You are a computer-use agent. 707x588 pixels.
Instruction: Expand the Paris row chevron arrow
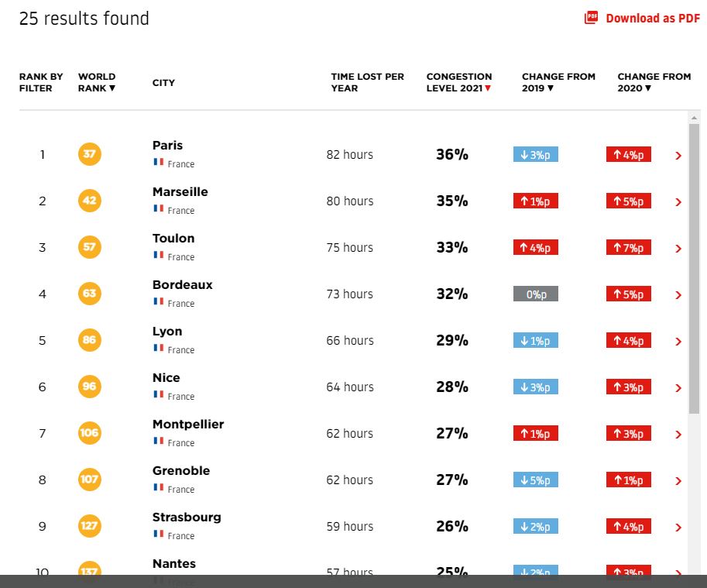(x=678, y=156)
